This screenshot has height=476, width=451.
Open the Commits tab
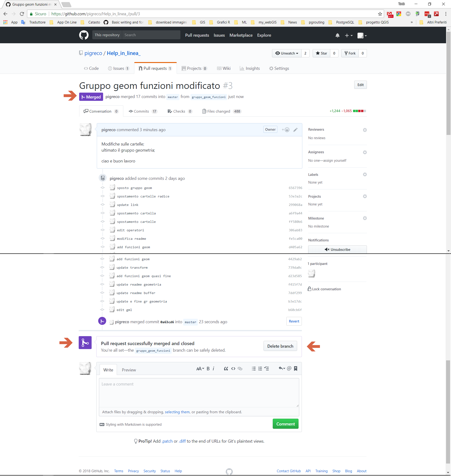point(141,111)
